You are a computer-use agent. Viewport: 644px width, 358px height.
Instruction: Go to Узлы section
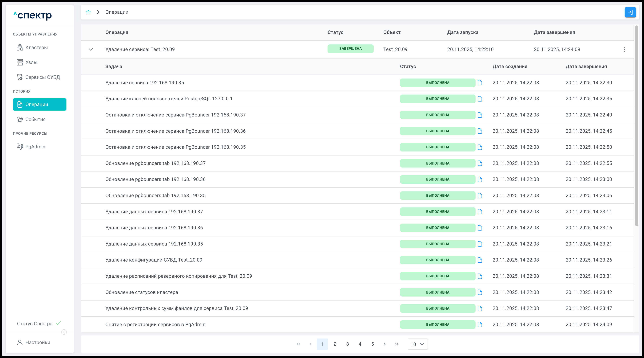(31, 62)
